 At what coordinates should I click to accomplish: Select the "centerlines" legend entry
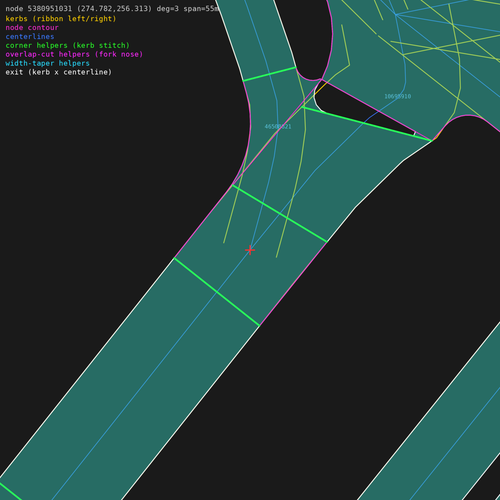pyautogui.click(x=30, y=37)
